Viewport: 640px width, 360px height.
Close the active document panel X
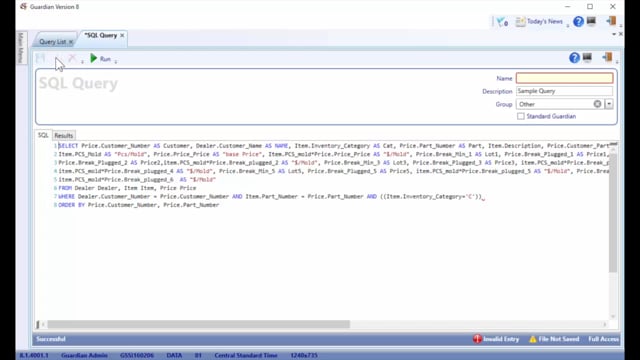620,34
